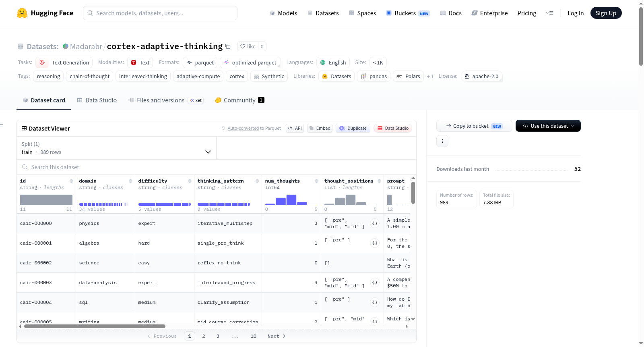Select the optimized-parquet format tag
Viewport: 644px width, 347px height.
(250, 62)
